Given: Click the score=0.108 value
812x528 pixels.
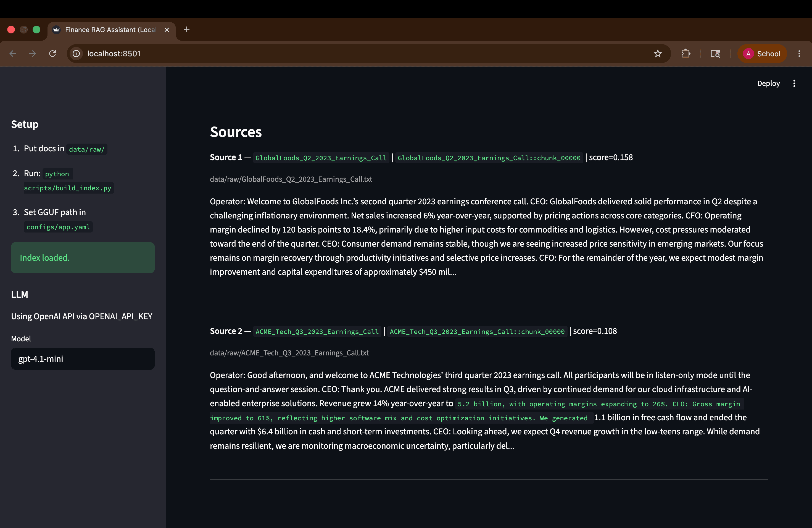Looking at the screenshot, I should pos(595,331).
